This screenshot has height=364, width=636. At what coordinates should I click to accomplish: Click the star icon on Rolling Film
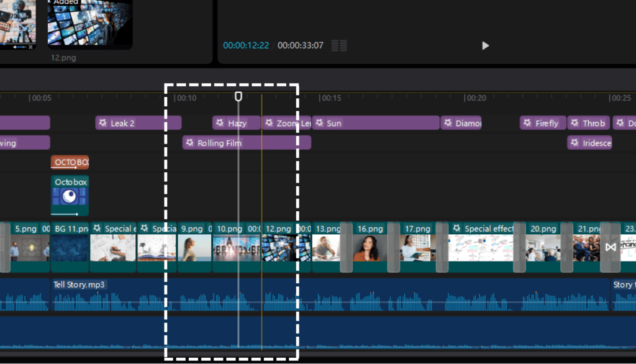pyautogui.click(x=189, y=142)
